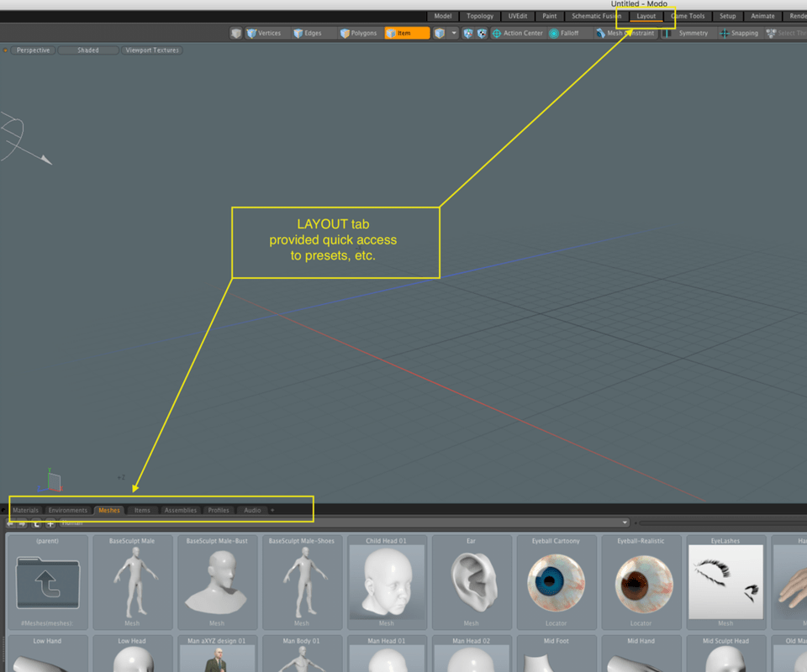Open the Perspective view type menu
Viewport: 807px width, 672px height.
pyautogui.click(x=33, y=50)
